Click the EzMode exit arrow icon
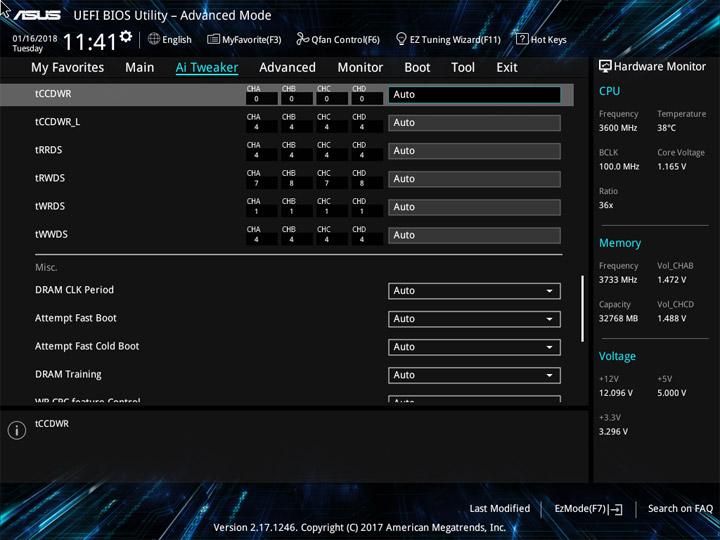The height and width of the screenshot is (540, 720). pyautogui.click(x=615, y=509)
